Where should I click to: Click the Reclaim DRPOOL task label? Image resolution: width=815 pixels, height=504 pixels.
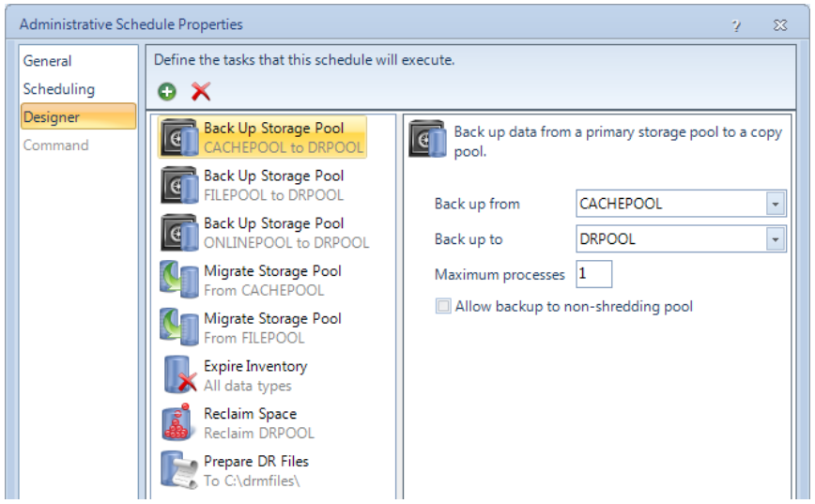click(x=259, y=434)
